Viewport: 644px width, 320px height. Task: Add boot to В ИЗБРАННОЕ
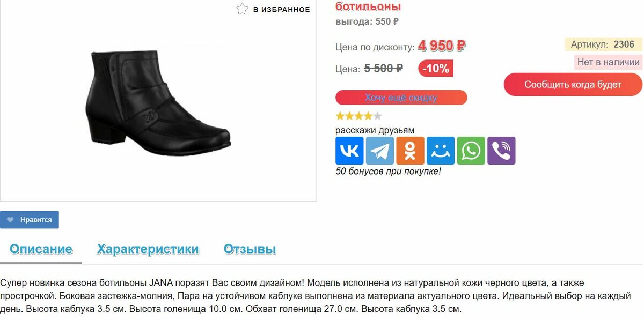(x=273, y=9)
